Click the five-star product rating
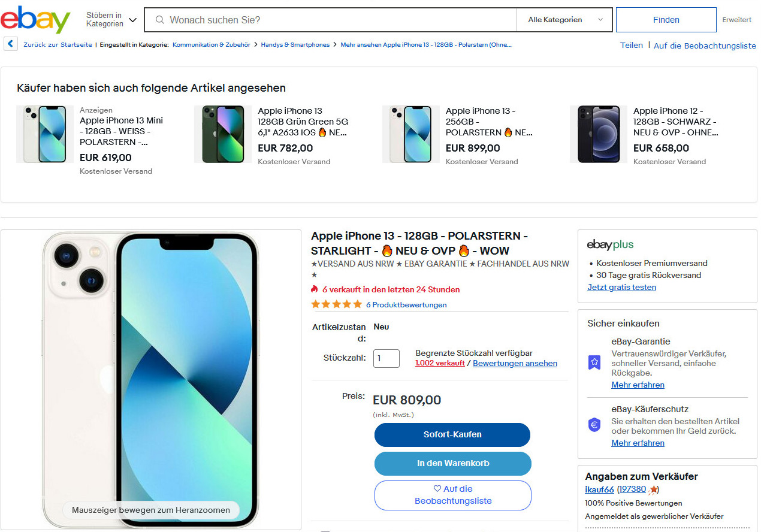The image size is (761, 532). tap(337, 304)
